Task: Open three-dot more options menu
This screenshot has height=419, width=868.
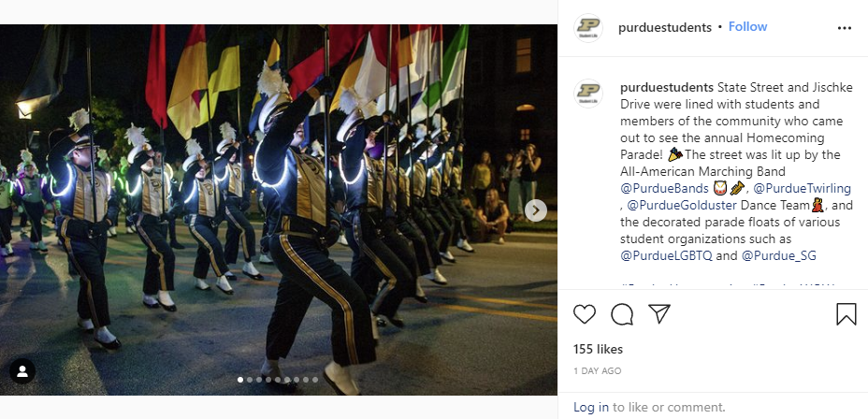Action: 845,28
